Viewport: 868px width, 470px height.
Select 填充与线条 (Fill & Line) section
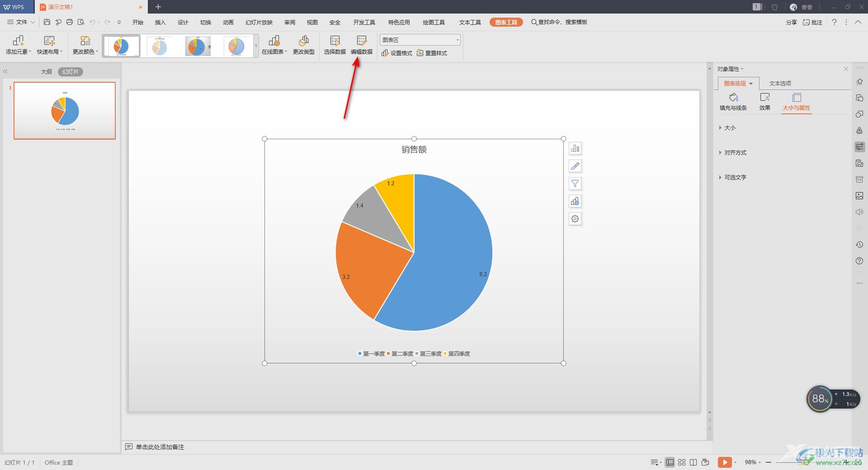[x=733, y=102]
